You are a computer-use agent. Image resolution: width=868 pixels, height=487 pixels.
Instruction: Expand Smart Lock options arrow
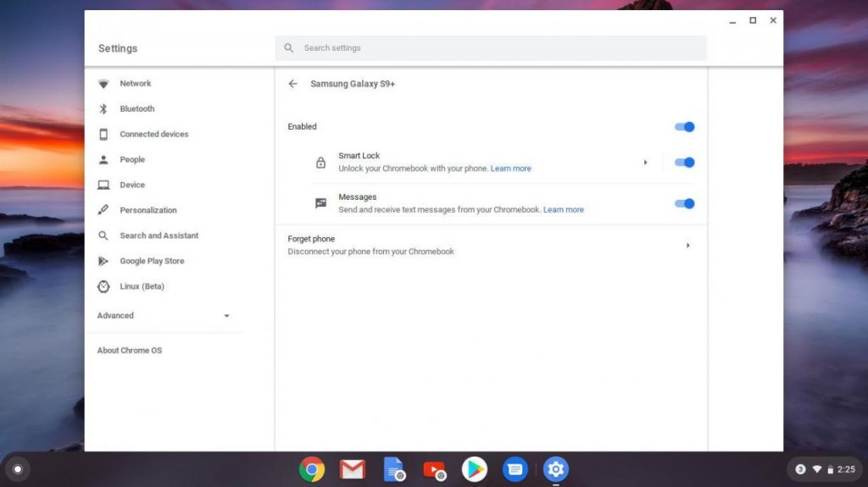pos(645,162)
